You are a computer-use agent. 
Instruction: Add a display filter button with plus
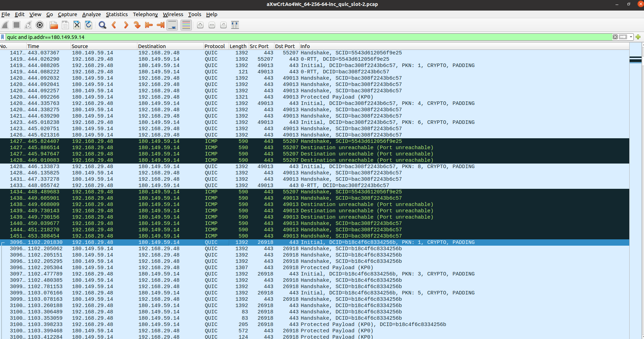(x=638, y=37)
